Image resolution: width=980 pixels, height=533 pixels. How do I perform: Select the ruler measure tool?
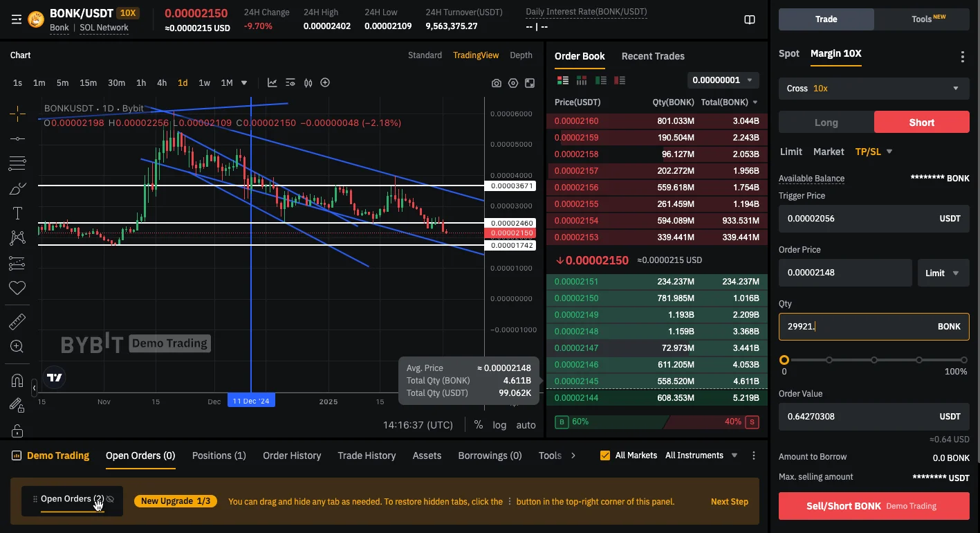pyautogui.click(x=17, y=321)
